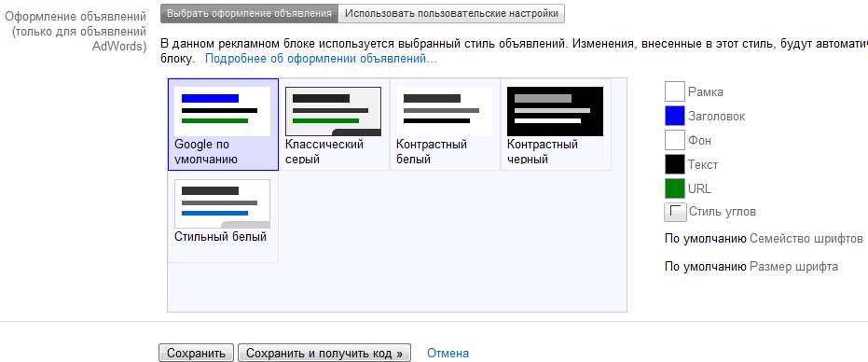868x362 pixels.
Task: Open the Размер шрифта font size selector
Action: coord(751,267)
